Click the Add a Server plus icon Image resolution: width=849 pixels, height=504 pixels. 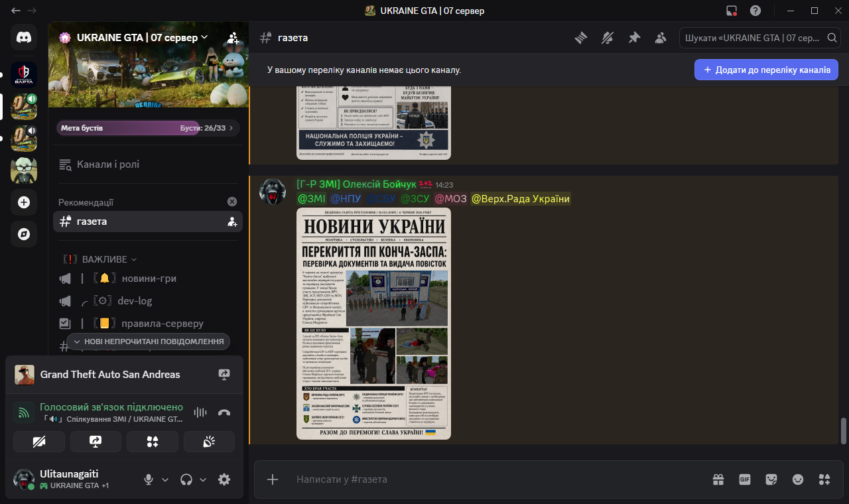(24, 202)
